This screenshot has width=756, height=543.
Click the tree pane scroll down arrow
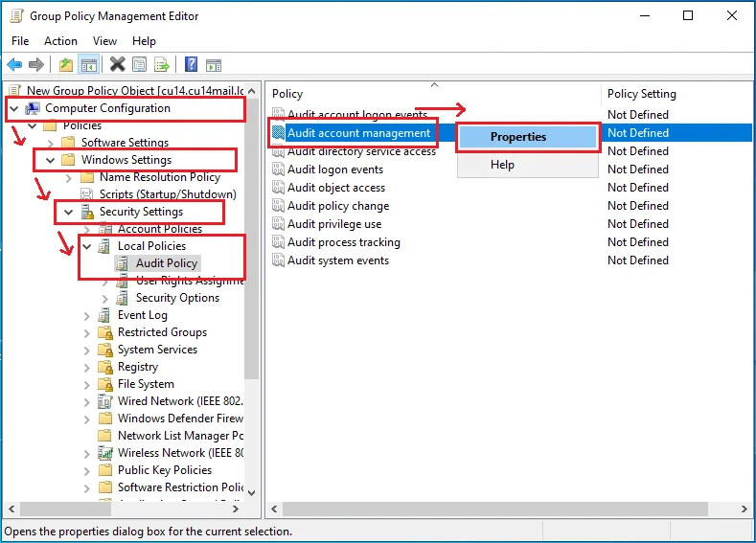[251, 493]
